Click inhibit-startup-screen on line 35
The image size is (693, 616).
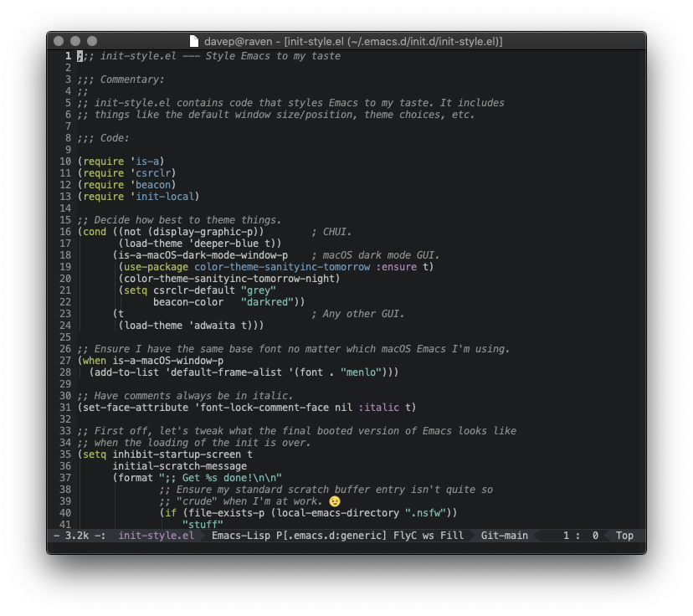pos(177,454)
